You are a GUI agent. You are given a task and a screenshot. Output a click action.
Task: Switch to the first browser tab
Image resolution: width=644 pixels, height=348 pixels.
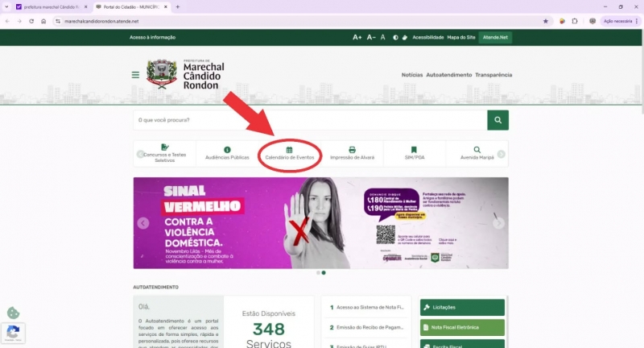point(48,6)
